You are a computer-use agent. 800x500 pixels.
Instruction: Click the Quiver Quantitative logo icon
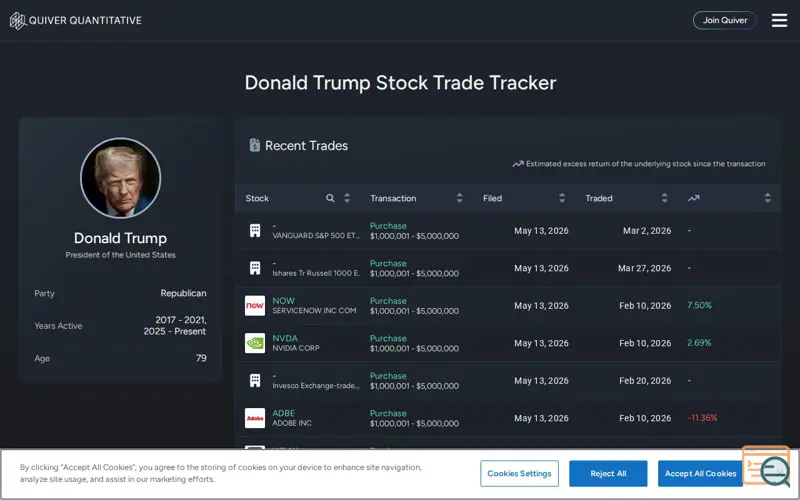[x=18, y=20]
